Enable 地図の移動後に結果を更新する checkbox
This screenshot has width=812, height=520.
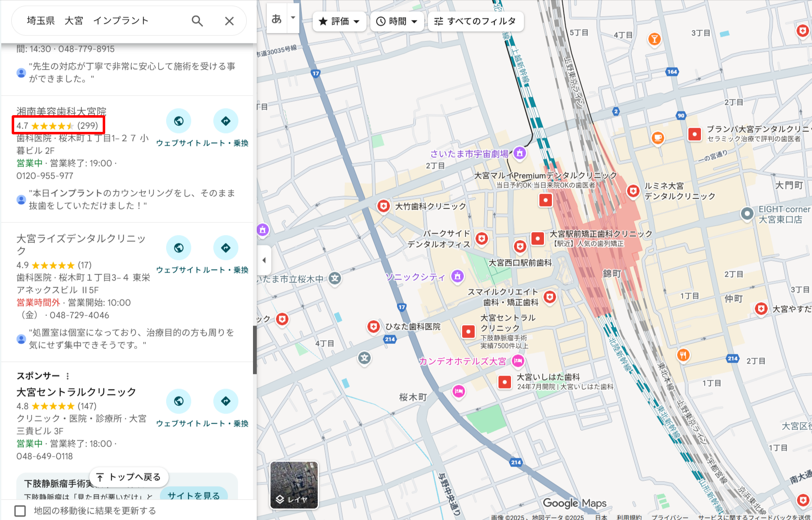(x=20, y=510)
